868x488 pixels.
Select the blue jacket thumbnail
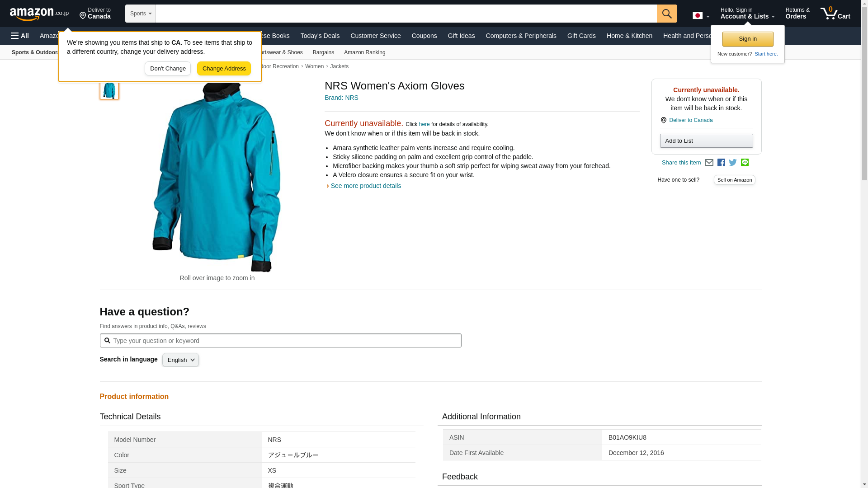tap(109, 90)
